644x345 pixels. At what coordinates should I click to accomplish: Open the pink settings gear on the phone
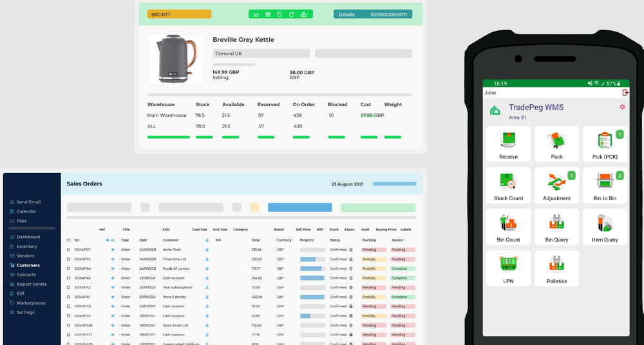pyautogui.click(x=622, y=107)
